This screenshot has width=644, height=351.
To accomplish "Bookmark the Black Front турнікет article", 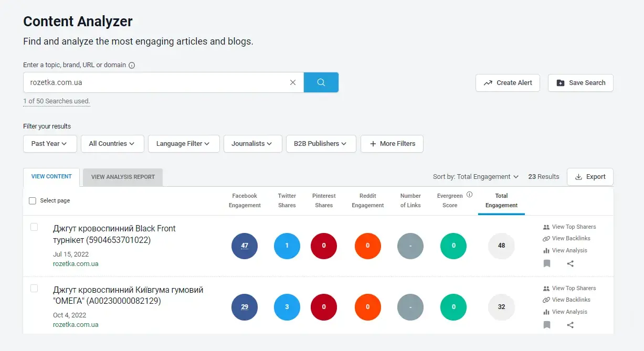I will pyautogui.click(x=547, y=263).
